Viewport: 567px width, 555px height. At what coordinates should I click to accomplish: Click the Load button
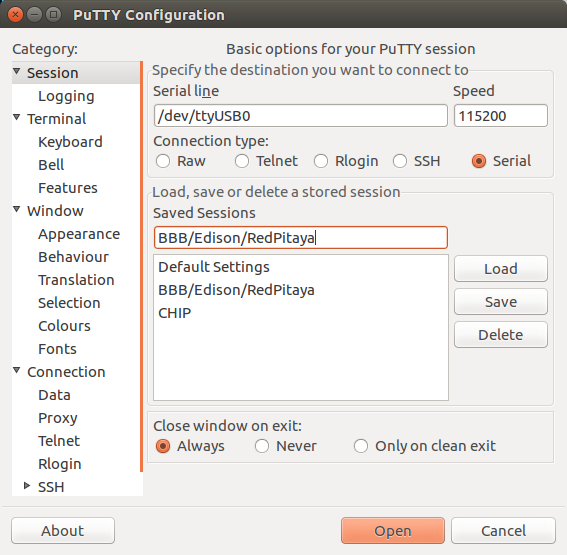click(x=501, y=269)
